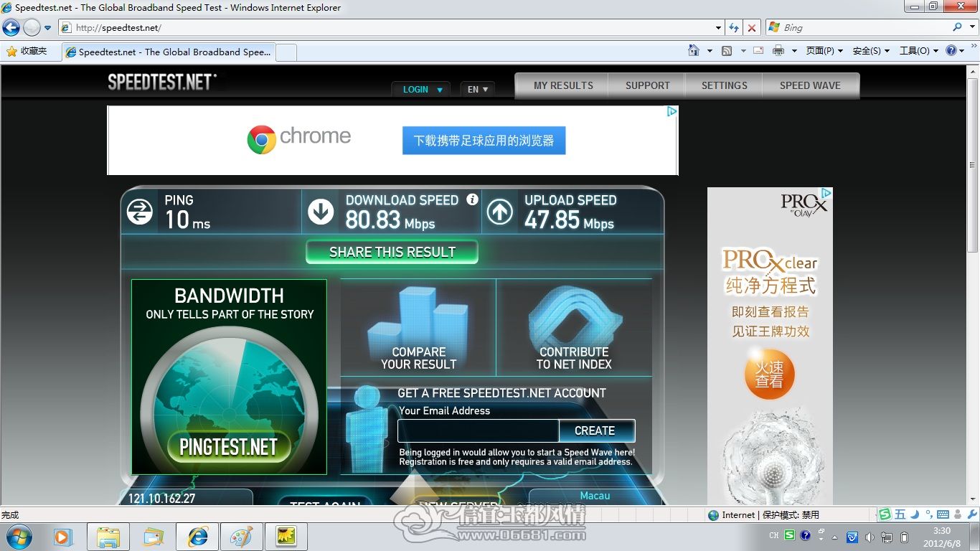Click the read mail envelope icon
Viewport: 980px width, 551px height.
pos(758,51)
